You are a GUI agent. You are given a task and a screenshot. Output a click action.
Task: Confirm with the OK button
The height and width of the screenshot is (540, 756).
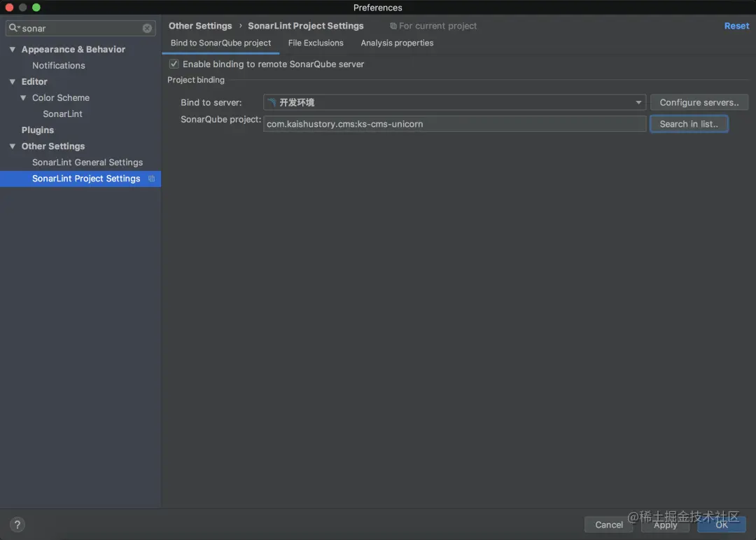point(721,525)
